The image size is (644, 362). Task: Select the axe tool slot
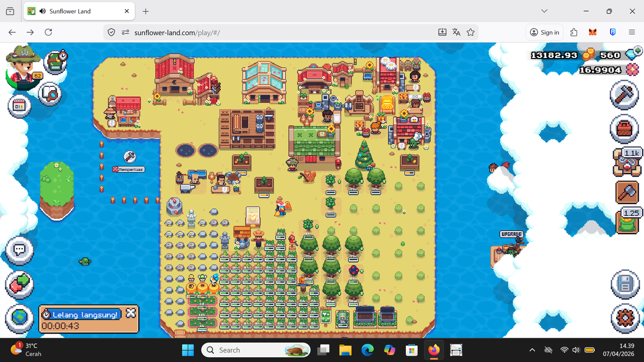point(627,193)
